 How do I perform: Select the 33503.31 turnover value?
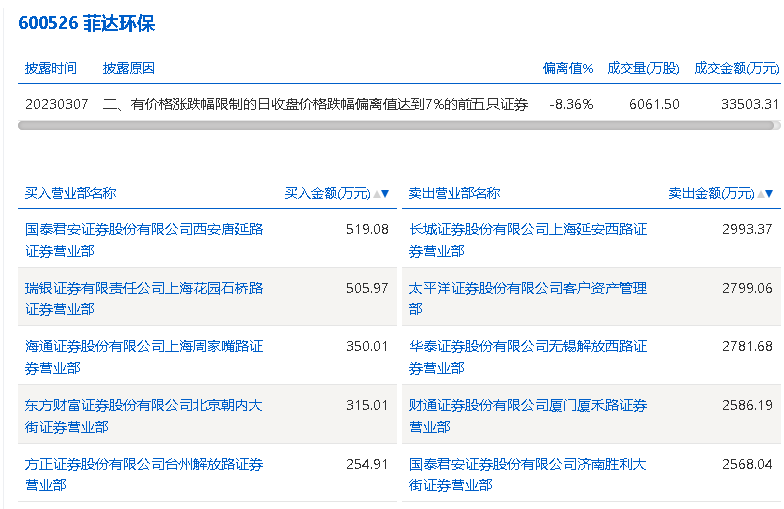pyautogui.click(x=750, y=104)
